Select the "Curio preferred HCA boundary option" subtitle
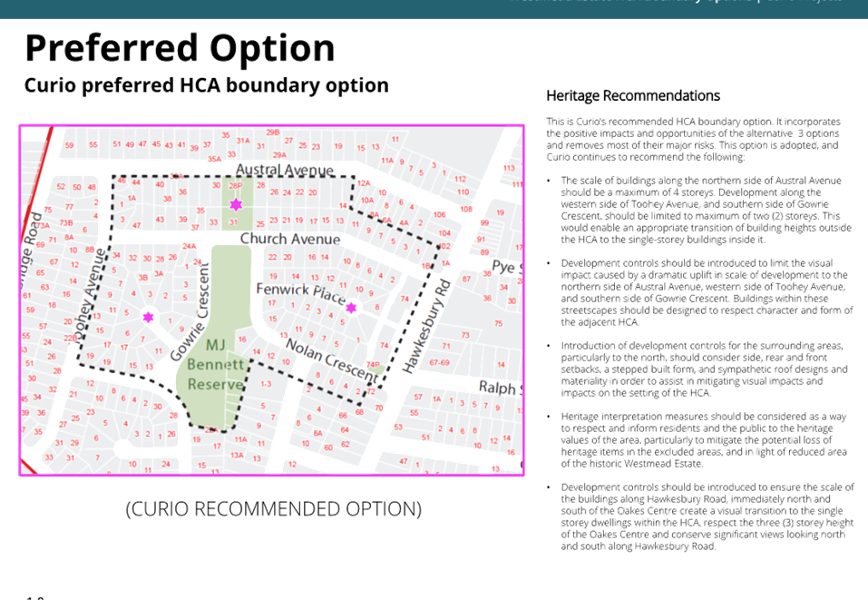The height and width of the screenshot is (600, 868). tap(207, 85)
